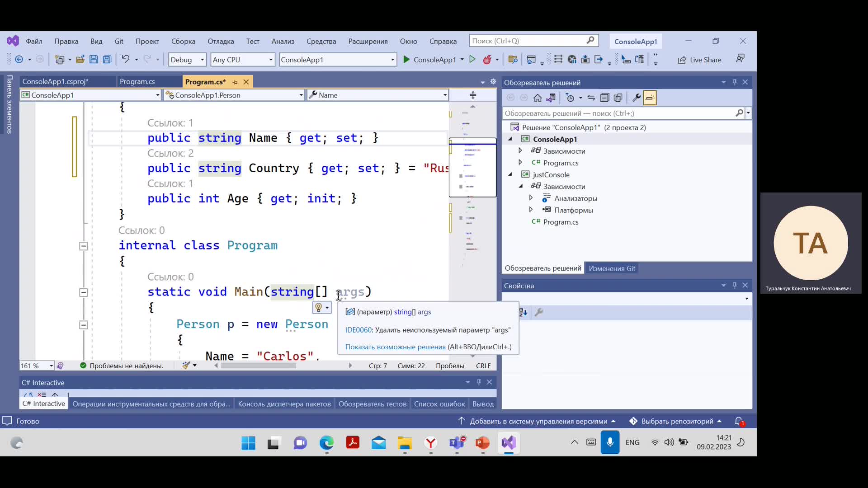Expand the Платформы node
The height and width of the screenshot is (488, 868).
(x=531, y=210)
